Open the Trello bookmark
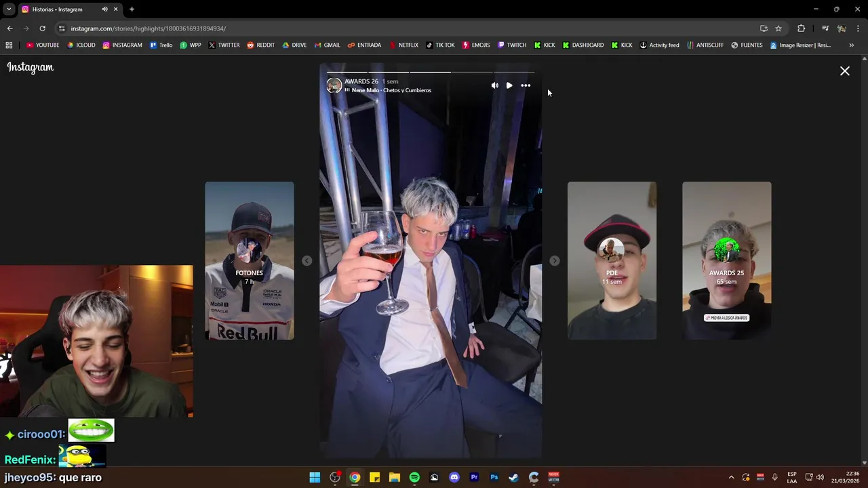The image size is (868, 488). click(161, 45)
